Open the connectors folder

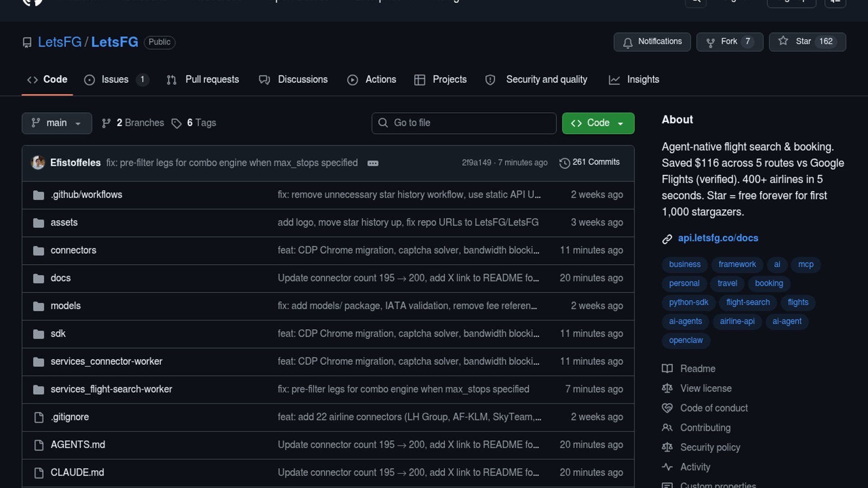tap(73, 250)
